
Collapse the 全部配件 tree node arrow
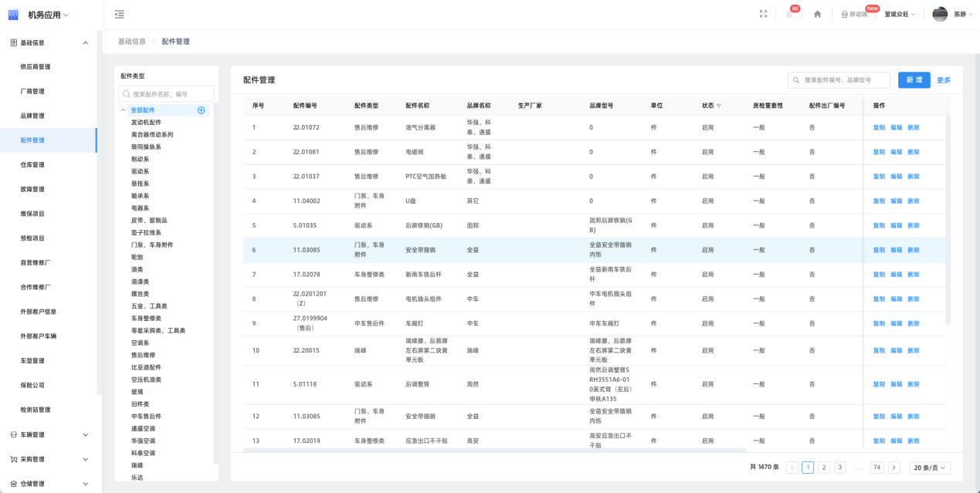pos(123,110)
